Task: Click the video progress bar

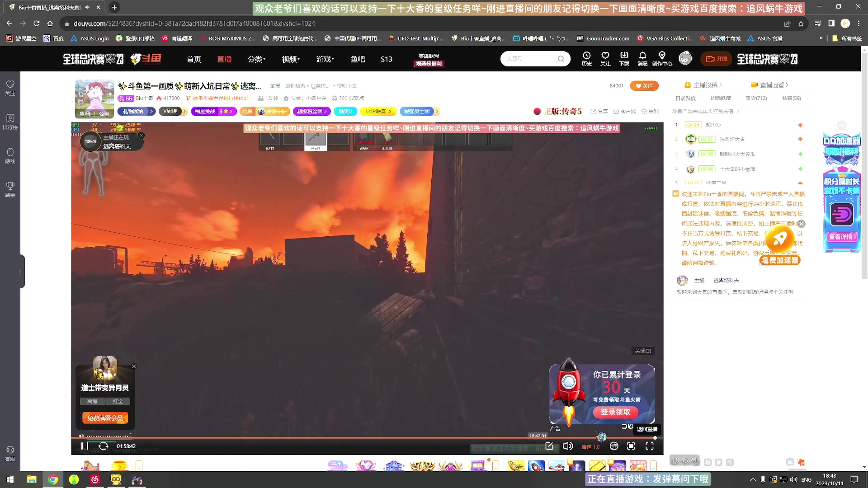Action: 316,437
